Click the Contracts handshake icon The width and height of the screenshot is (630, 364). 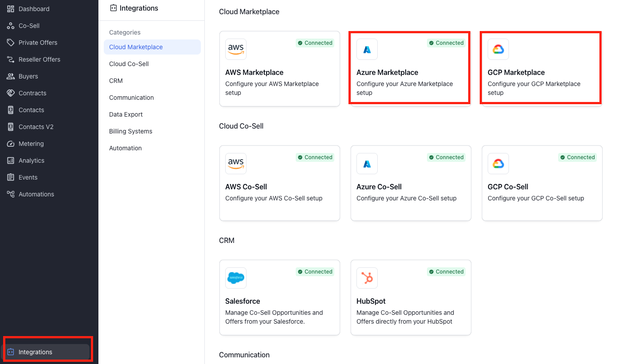point(11,93)
